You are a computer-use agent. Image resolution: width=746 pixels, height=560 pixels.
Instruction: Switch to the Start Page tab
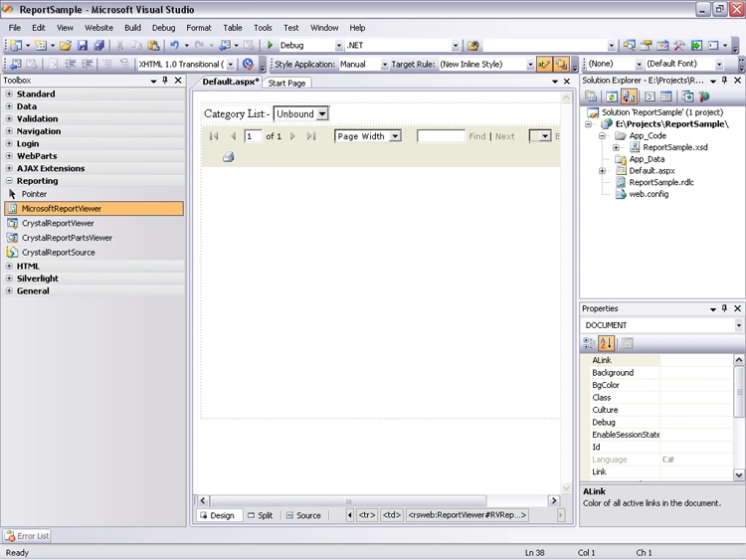[286, 83]
